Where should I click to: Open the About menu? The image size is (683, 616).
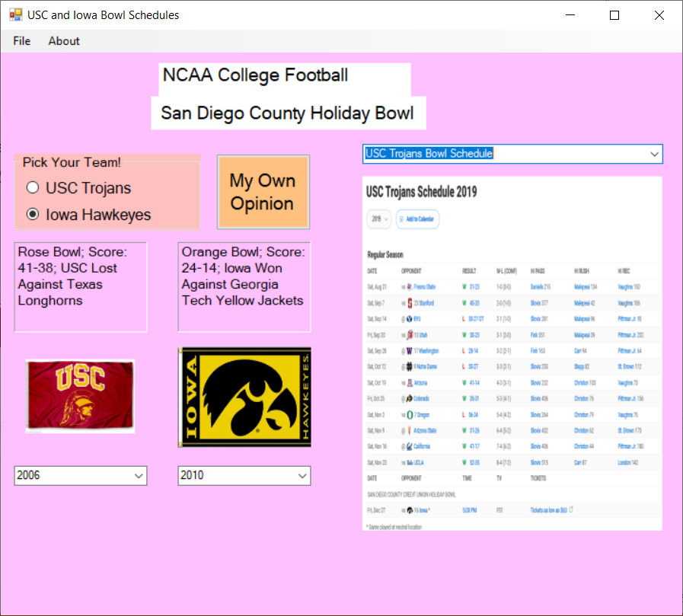64,41
